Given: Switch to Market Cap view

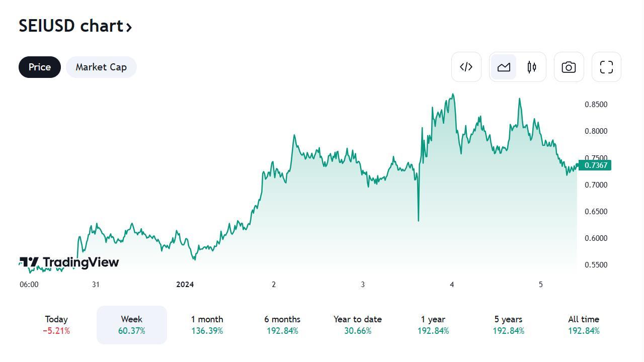Looking at the screenshot, I should click(101, 67).
